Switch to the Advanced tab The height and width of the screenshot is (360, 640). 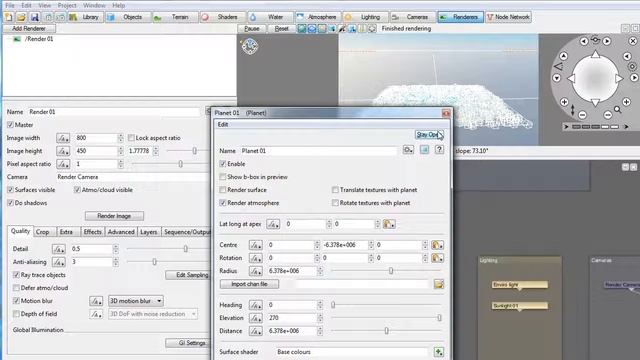[x=121, y=232]
